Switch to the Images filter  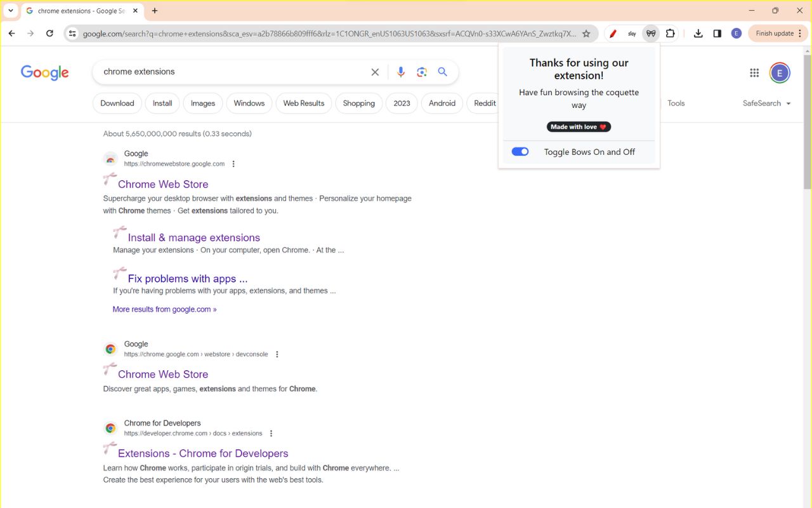tap(203, 104)
